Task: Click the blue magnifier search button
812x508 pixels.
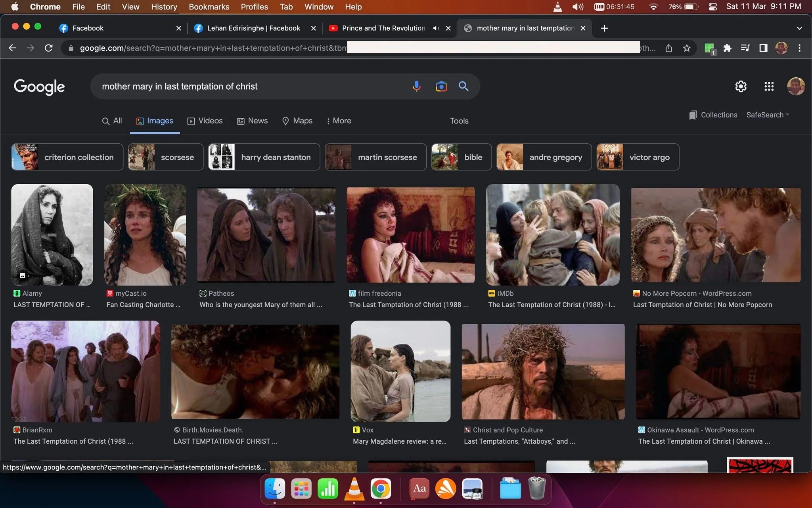Action: (x=463, y=86)
